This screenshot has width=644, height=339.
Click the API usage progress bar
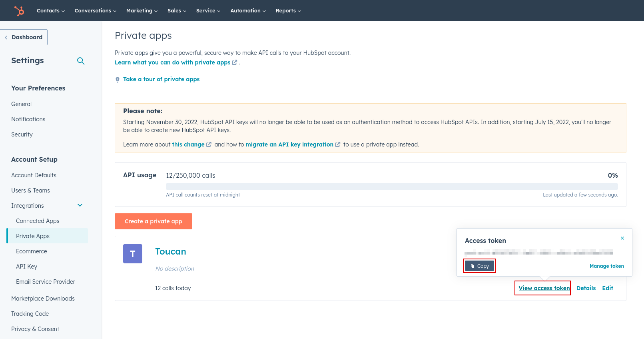(392, 187)
